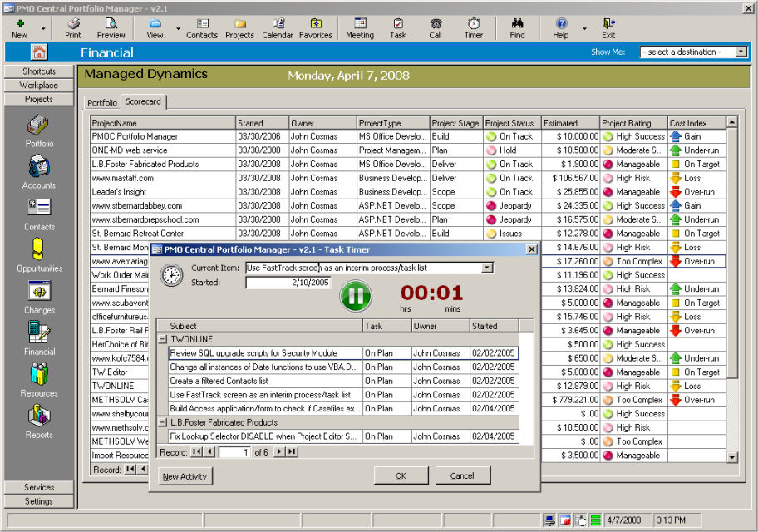Switch to the Portfolio tab
Image resolution: width=758 pixels, height=532 pixels.
(x=102, y=102)
